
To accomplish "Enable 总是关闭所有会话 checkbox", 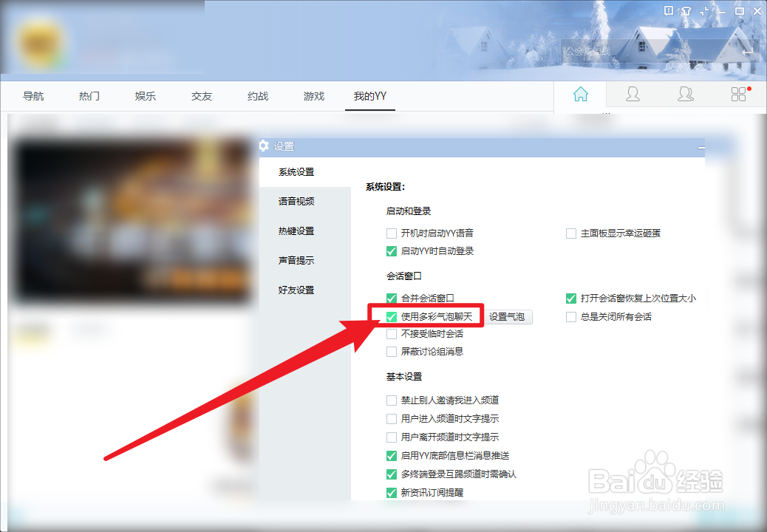I will point(571,317).
